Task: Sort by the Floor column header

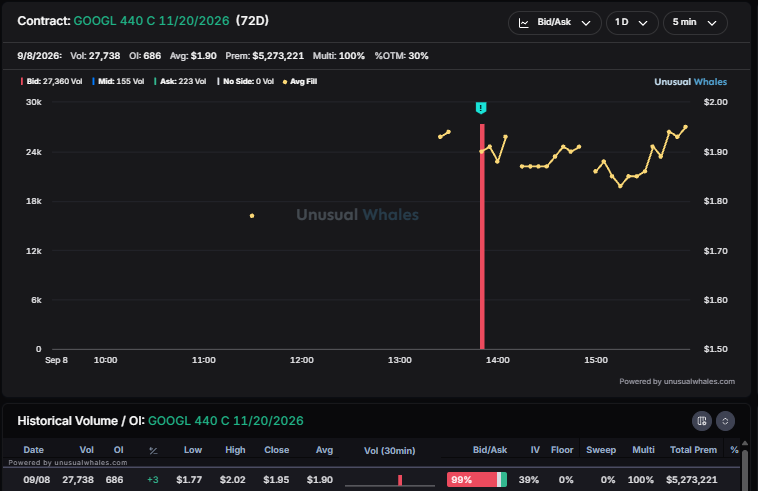Action: tap(562, 450)
